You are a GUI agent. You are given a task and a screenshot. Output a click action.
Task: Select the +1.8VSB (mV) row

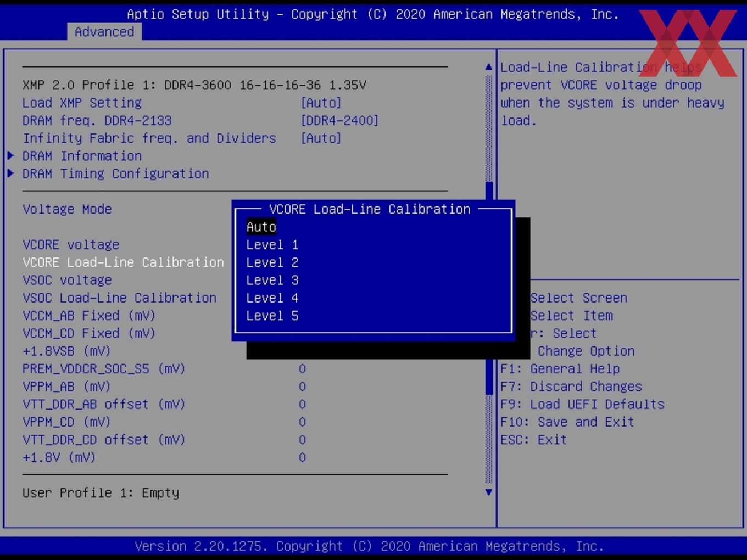66,351
